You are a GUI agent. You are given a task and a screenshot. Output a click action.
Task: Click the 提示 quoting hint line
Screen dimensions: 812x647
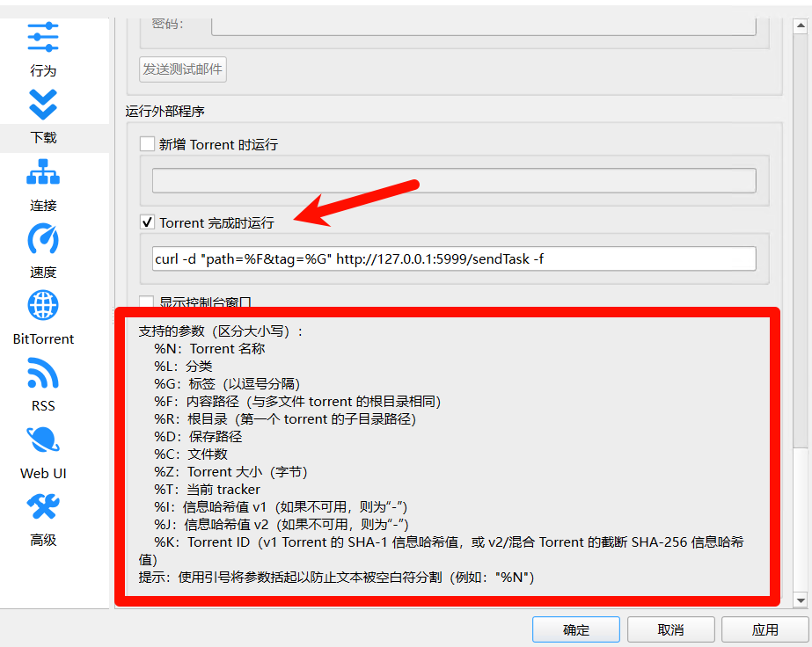tap(336, 578)
